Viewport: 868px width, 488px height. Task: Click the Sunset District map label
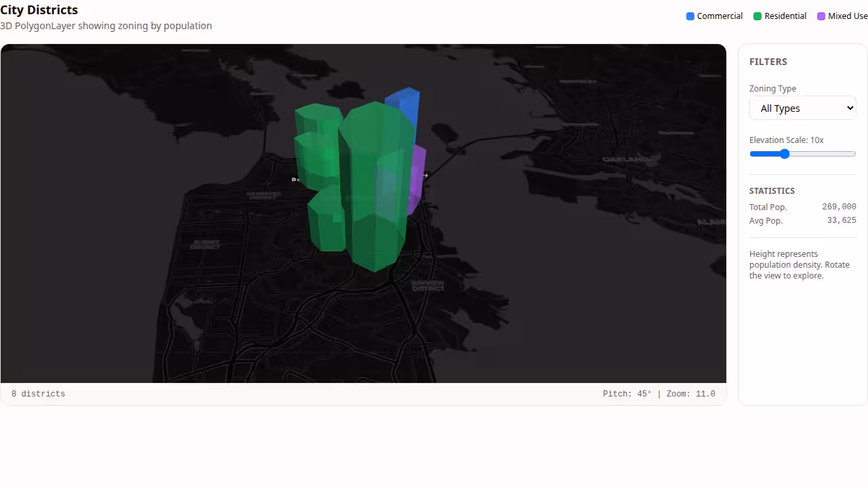[x=205, y=244]
